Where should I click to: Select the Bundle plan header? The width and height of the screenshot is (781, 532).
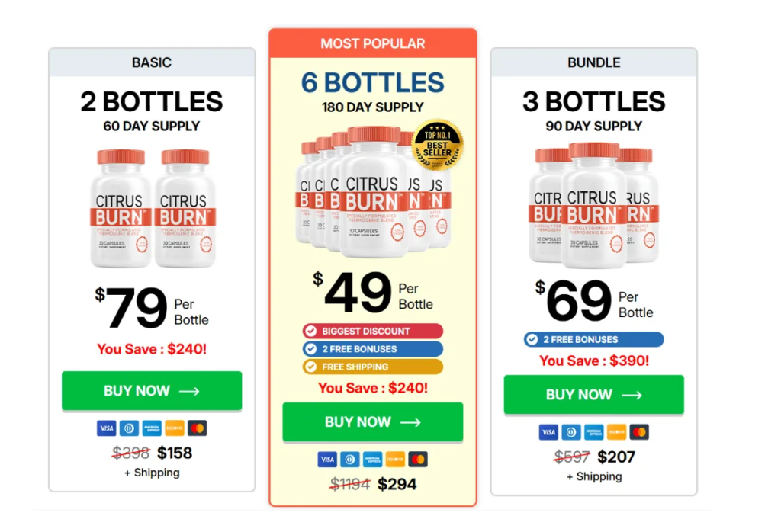coord(593,62)
